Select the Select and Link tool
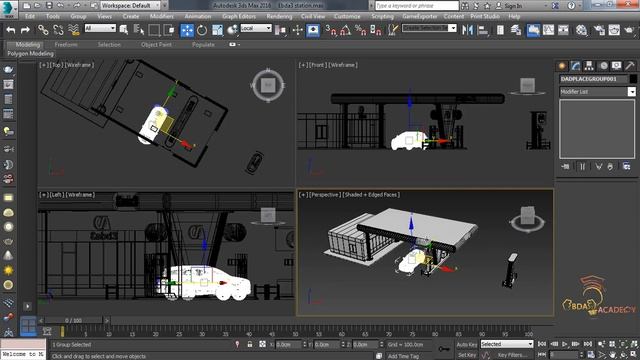The height and width of the screenshot is (360, 640). click(43, 30)
